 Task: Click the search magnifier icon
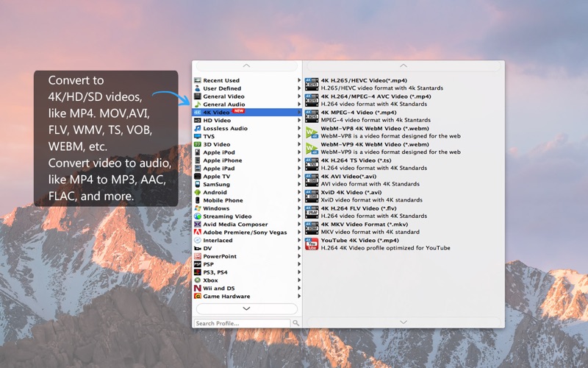tap(296, 323)
